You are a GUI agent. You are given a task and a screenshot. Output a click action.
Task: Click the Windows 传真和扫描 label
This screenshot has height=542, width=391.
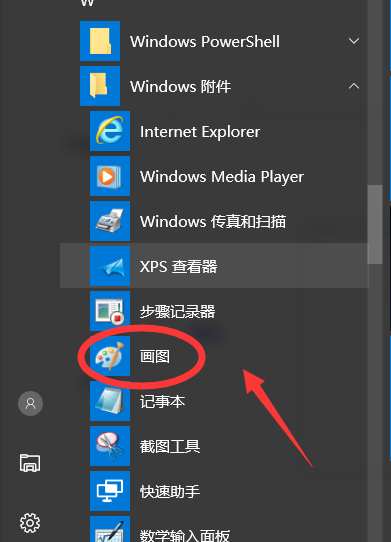coord(213,222)
